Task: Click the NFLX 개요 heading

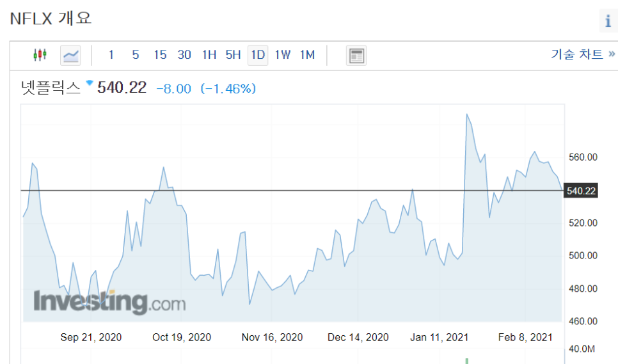Action: (x=51, y=19)
